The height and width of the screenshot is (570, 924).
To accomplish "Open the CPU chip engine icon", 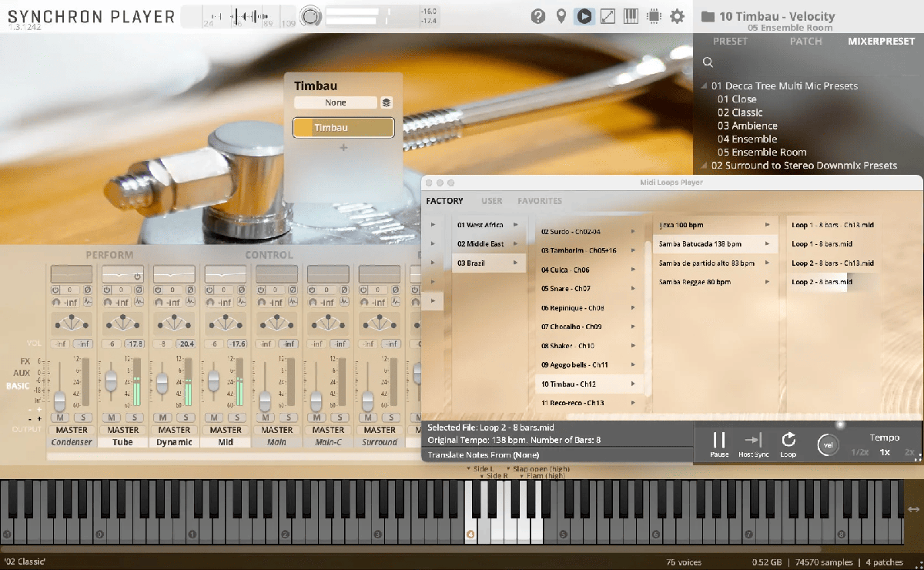I will tap(654, 16).
